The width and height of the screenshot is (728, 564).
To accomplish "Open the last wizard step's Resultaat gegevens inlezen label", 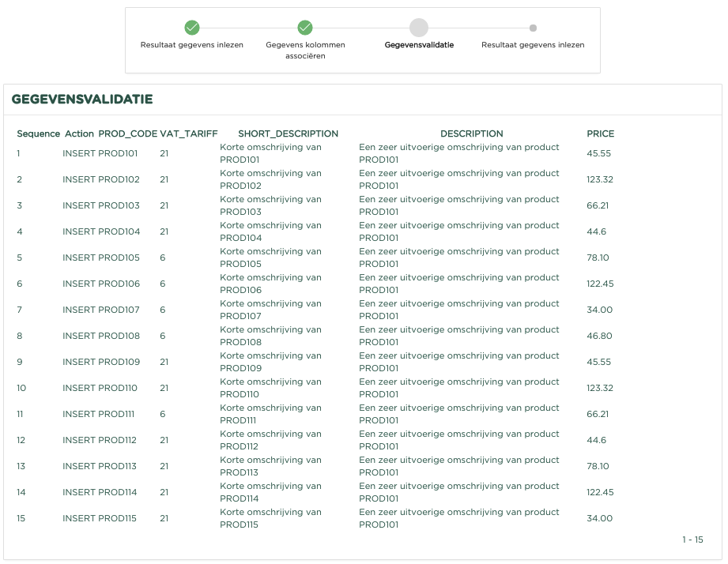I will (x=533, y=45).
